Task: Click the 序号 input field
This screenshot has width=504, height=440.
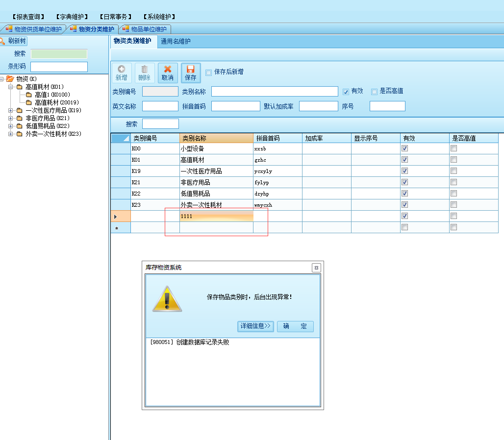Action: point(388,106)
